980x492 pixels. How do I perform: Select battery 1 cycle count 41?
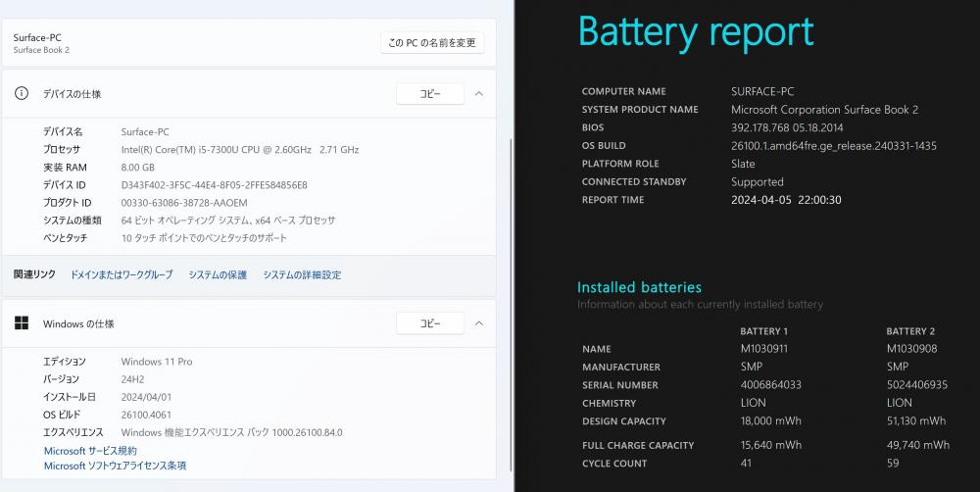pyautogui.click(x=746, y=464)
